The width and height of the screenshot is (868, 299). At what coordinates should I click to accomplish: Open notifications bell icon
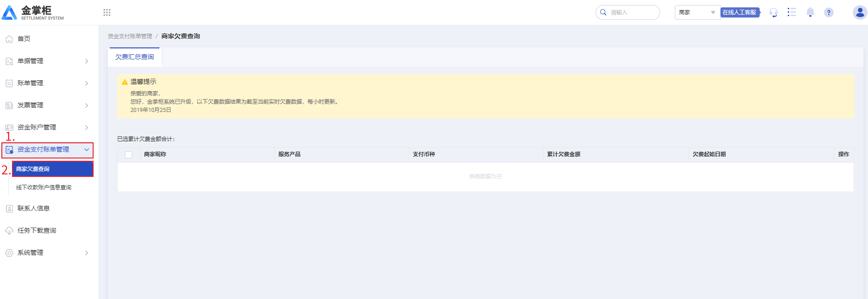tap(810, 12)
